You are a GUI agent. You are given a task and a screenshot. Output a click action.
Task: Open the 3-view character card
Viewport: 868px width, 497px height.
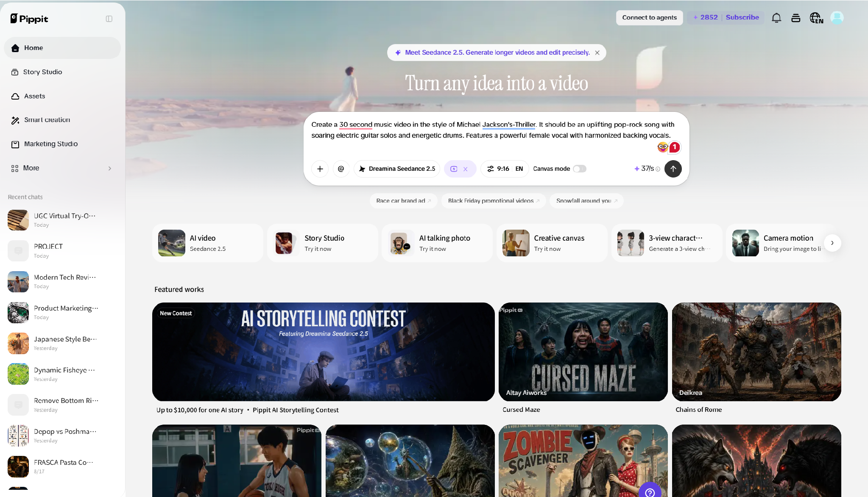pos(667,243)
